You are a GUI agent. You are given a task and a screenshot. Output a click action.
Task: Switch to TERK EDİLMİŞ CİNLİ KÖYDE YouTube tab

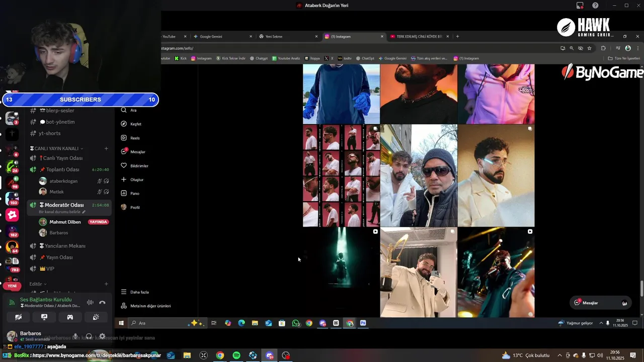click(419, 36)
